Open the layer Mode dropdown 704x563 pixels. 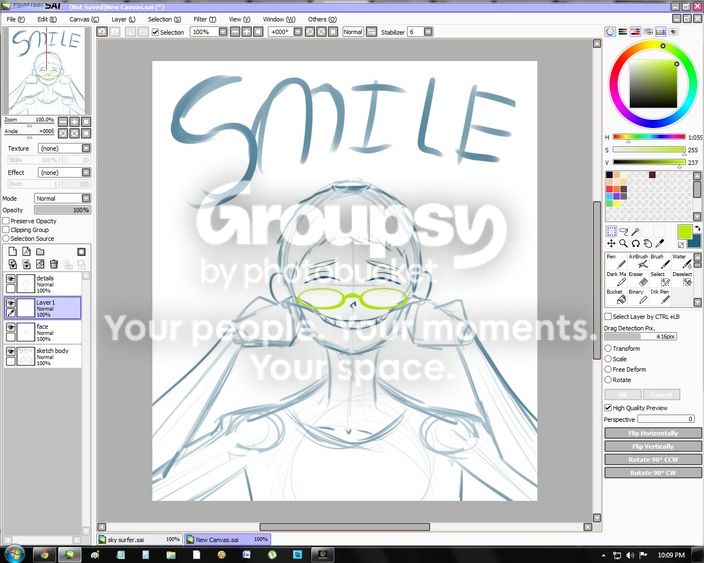pos(86,198)
